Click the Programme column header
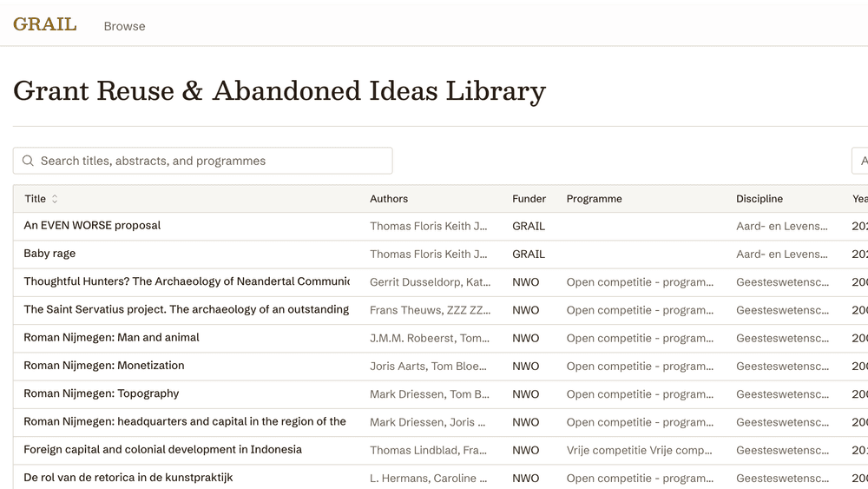The image size is (868, 489). tap(594, 199)
